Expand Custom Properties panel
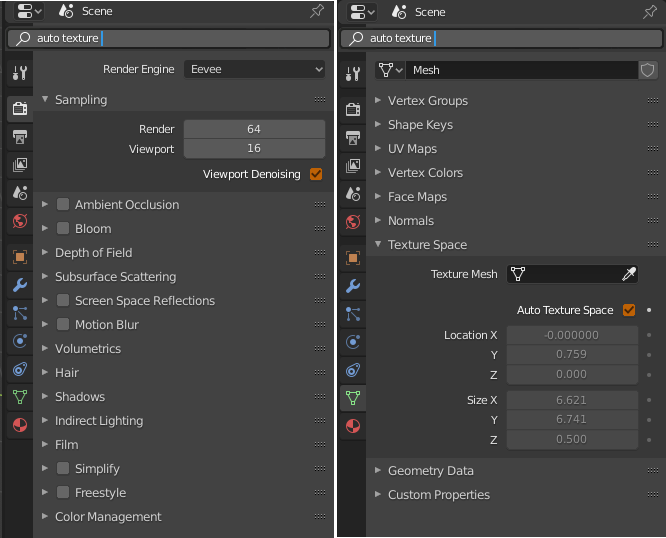Image resolution: width=666 pixels, height=538 pixels. (516, 495)
